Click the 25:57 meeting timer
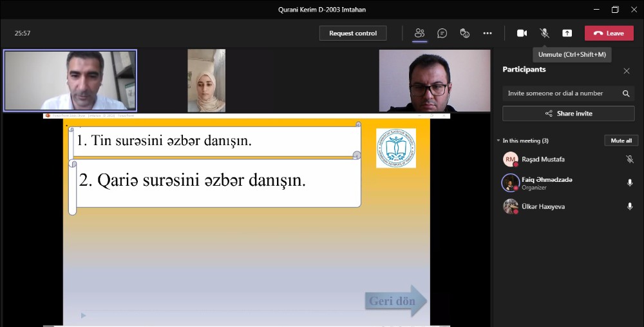The width and height of the screenshot is (644, 327). pyautogui.click(x=23, y=34)
